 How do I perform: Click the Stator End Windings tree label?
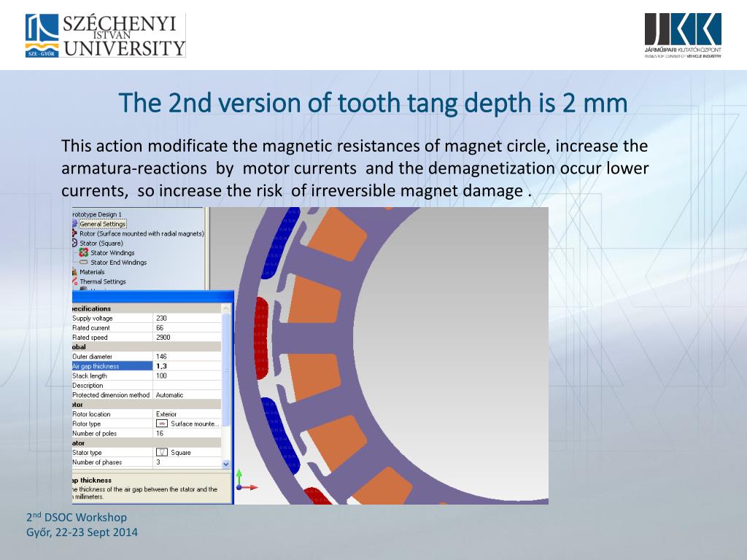tap(119, 262)
